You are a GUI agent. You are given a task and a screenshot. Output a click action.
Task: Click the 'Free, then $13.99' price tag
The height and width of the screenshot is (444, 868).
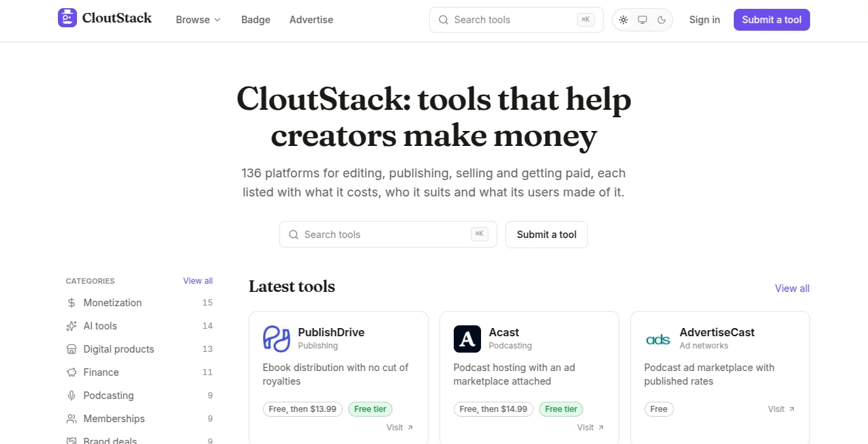(x=303, y=409)
